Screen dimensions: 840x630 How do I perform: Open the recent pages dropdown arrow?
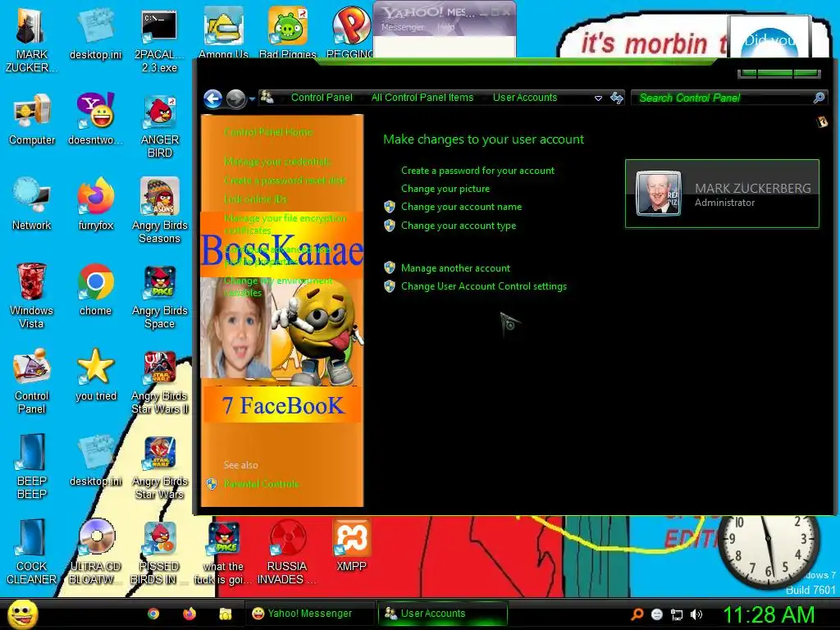tap(252, 99)
